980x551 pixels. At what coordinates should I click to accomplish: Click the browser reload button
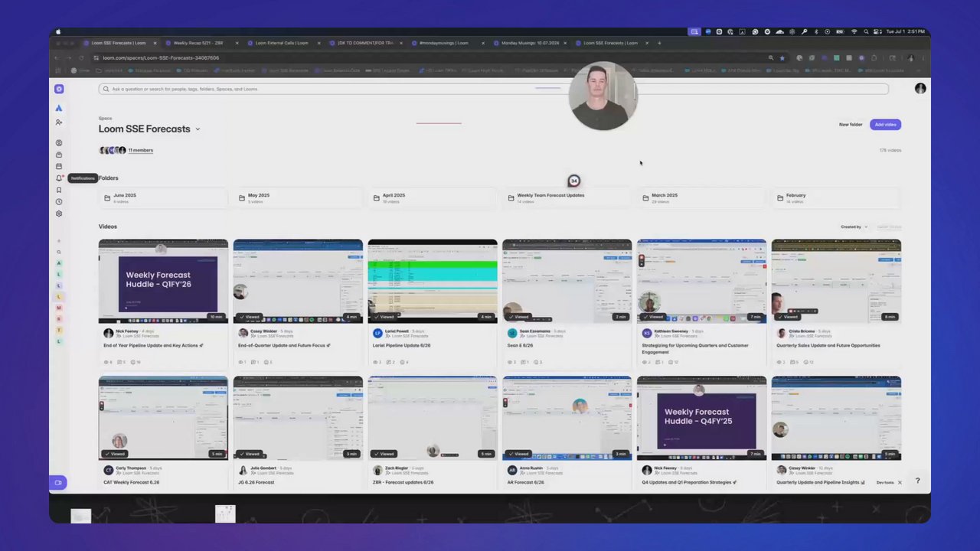pyautogui.click(x=82, y=57)
